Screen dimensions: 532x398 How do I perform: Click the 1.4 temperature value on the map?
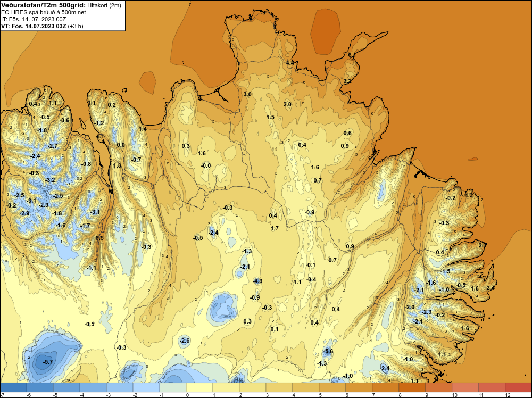[x=143, y=129]
